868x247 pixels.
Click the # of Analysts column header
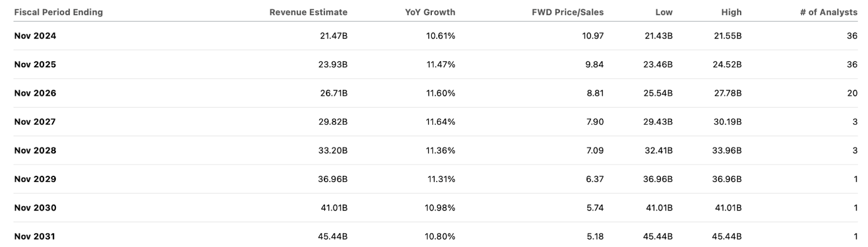[x=828, y=12]
